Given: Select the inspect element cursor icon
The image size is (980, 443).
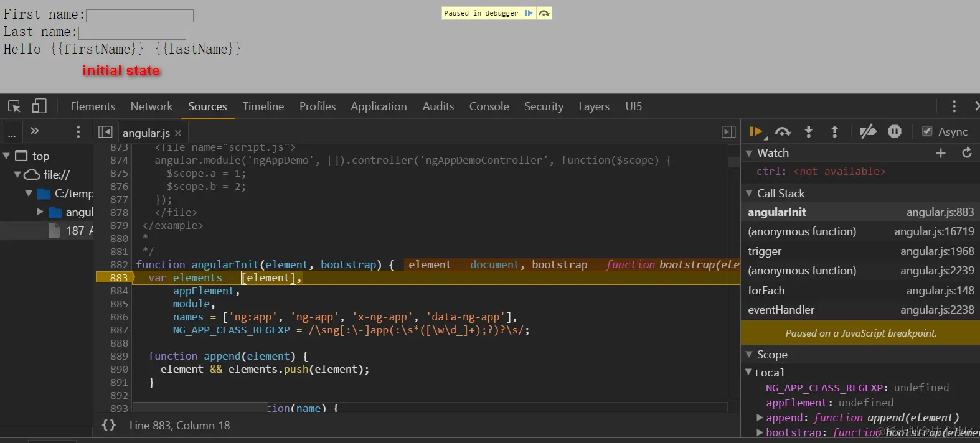Looking at the screenshot, I should pos(14,106).
